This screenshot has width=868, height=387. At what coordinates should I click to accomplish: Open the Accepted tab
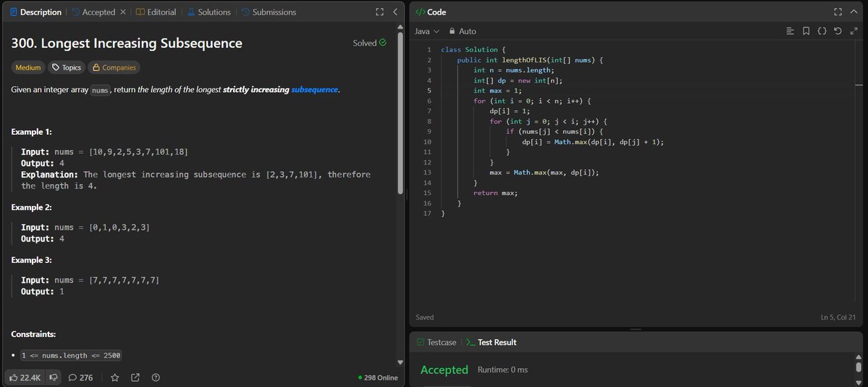(x=93, y=12)
